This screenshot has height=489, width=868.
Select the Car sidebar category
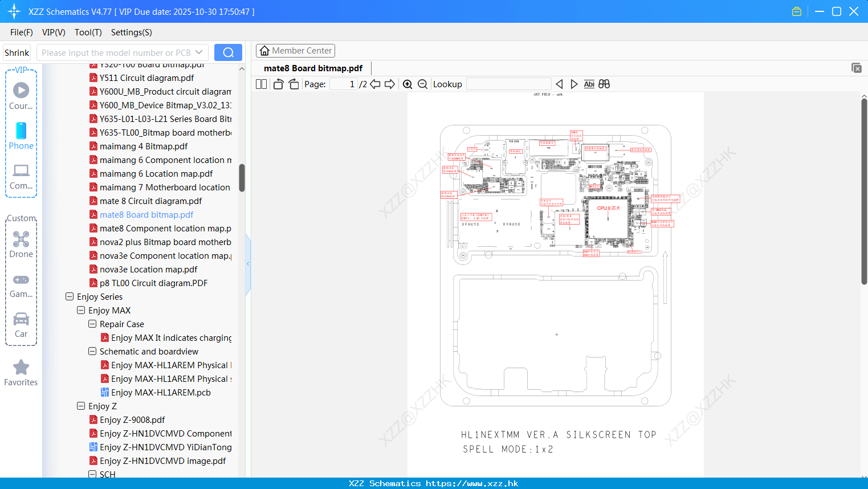point(21,325)
